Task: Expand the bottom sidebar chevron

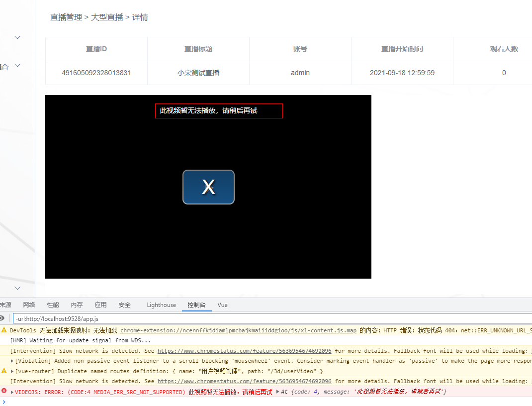Action: (17, 288)
